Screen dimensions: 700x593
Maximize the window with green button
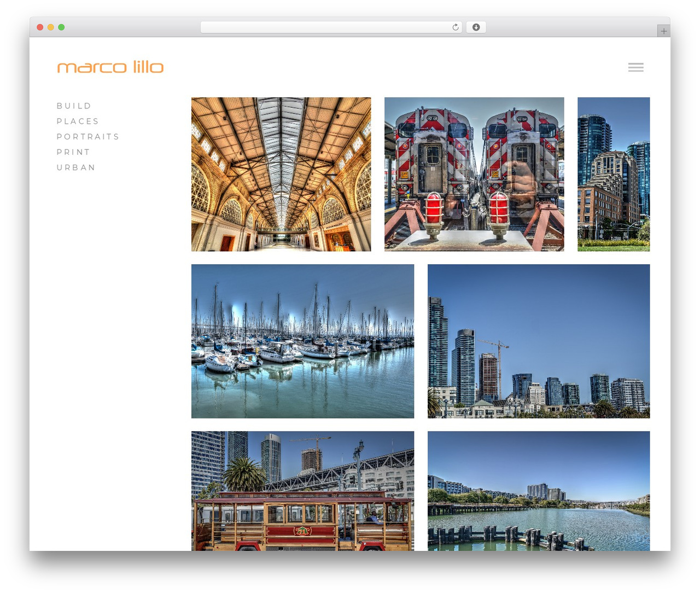(61, 27)
